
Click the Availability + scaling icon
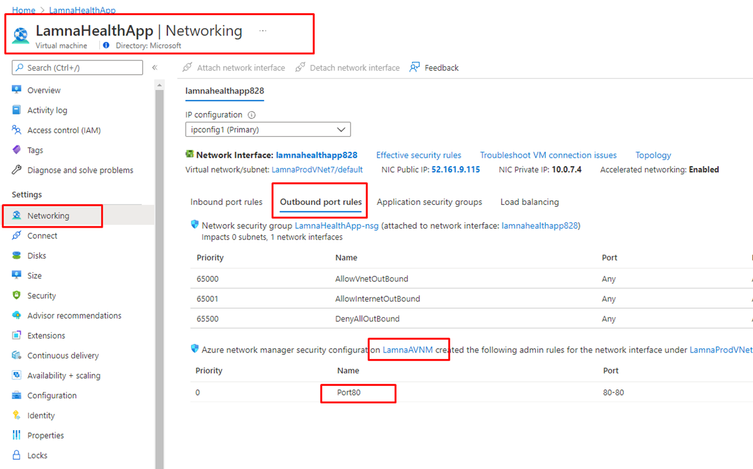click(16, 375)
